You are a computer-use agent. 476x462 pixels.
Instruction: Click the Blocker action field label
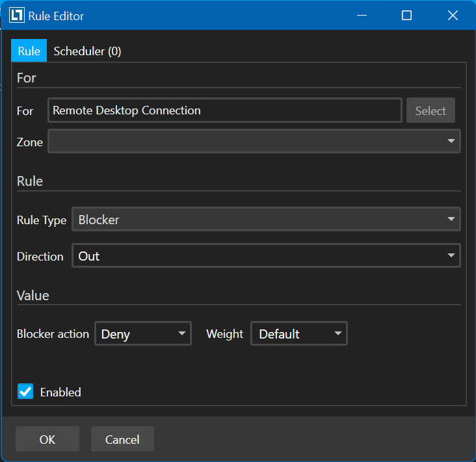tap(53, 334)
